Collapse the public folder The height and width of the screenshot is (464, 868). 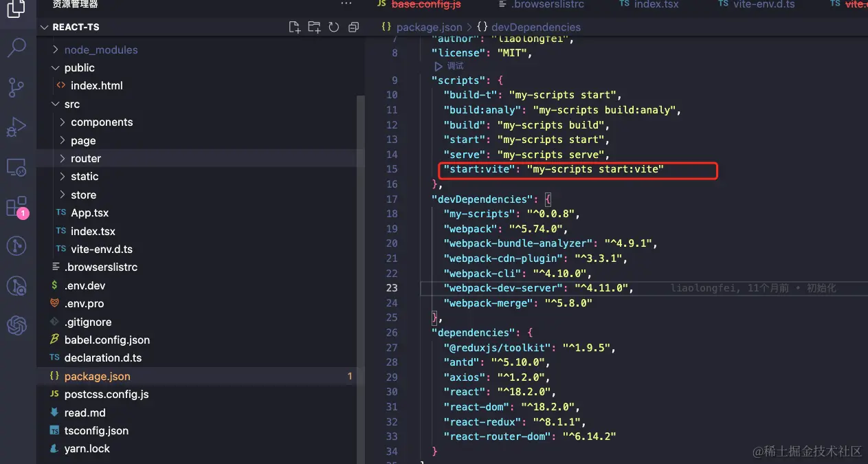click(x=56, y=68)
